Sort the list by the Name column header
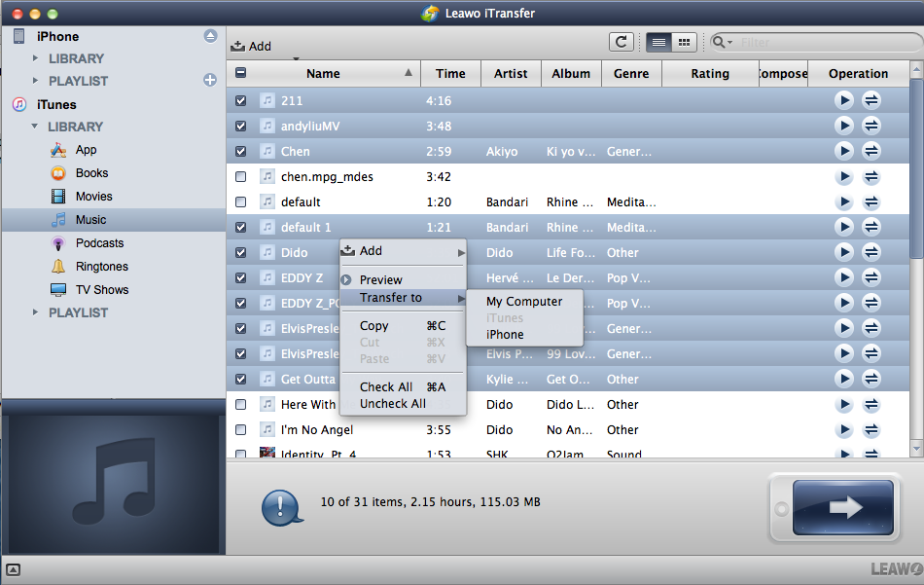This screenshot has width=924, height=585. (x=323, y=73)
